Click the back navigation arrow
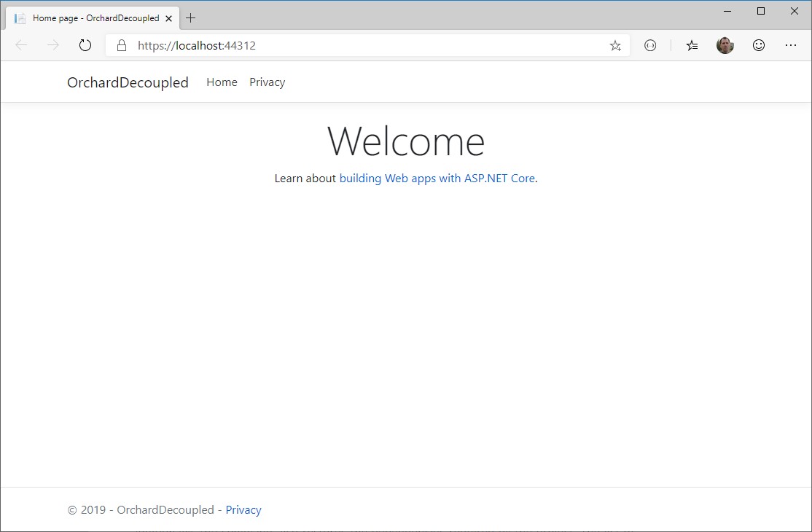The image size is (812, 532). [x=20, y=44]
